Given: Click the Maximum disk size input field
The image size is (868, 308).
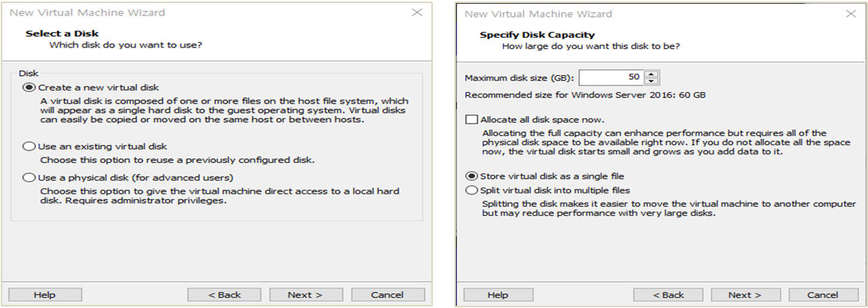Looking at the screenshot, I should [x=611, y=78].
